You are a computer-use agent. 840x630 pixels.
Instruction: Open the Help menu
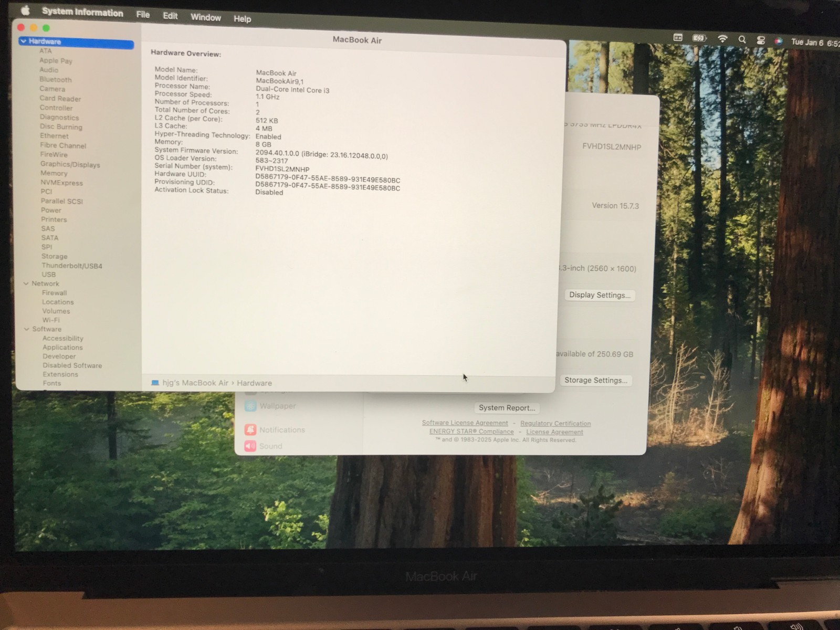tap(242, 19)
